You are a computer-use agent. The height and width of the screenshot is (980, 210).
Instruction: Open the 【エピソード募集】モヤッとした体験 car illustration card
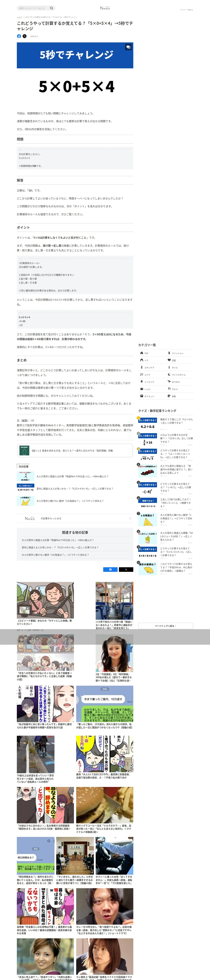point(45,603)
